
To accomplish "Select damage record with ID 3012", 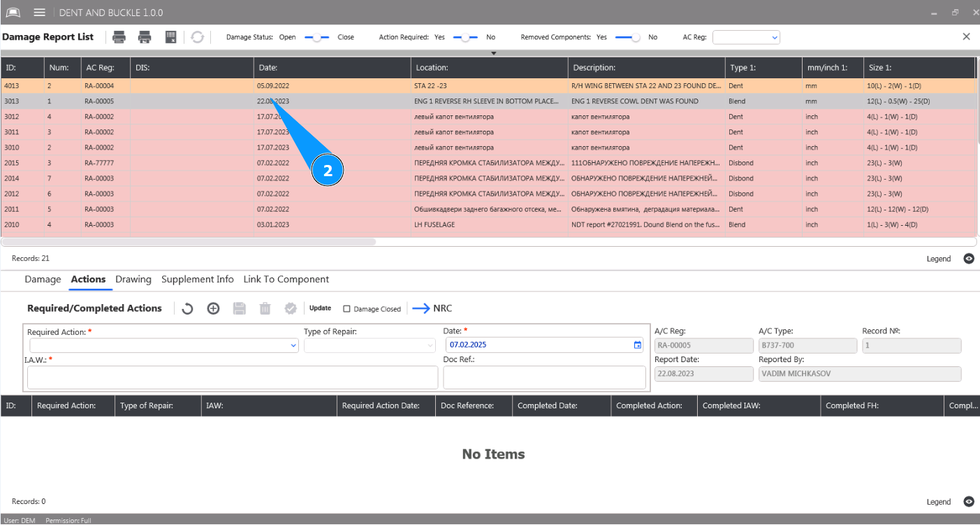I will coord(488,117).
